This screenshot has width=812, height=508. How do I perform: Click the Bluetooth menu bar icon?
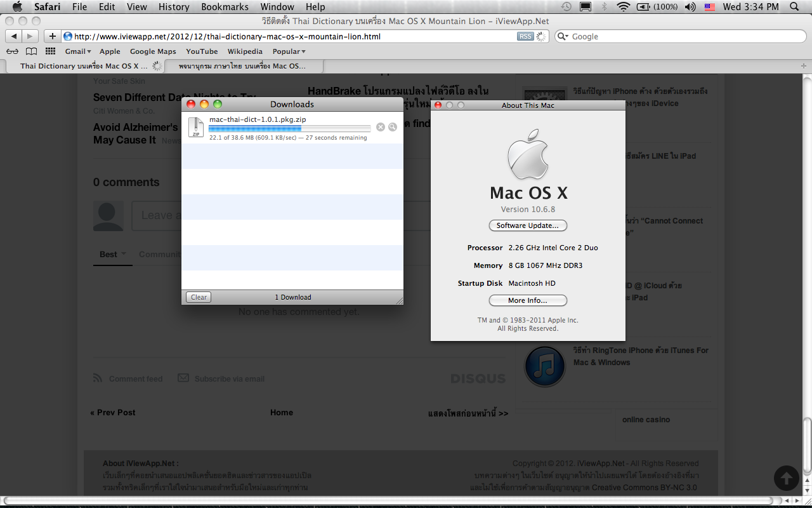point(604,7)
